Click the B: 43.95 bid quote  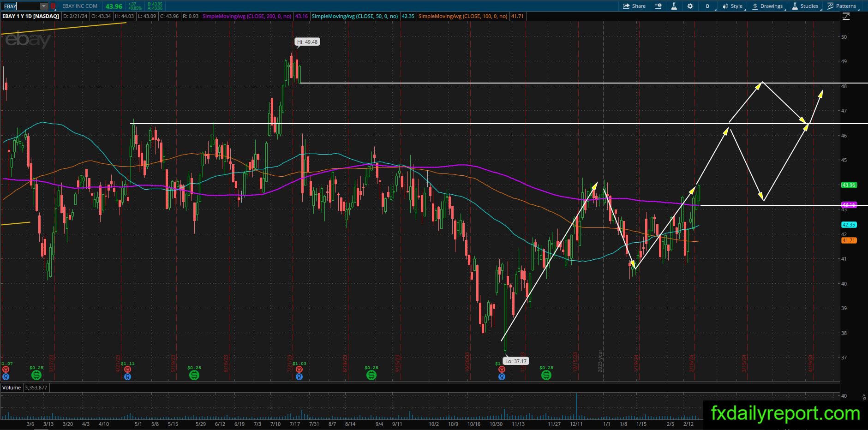point(155,4)
